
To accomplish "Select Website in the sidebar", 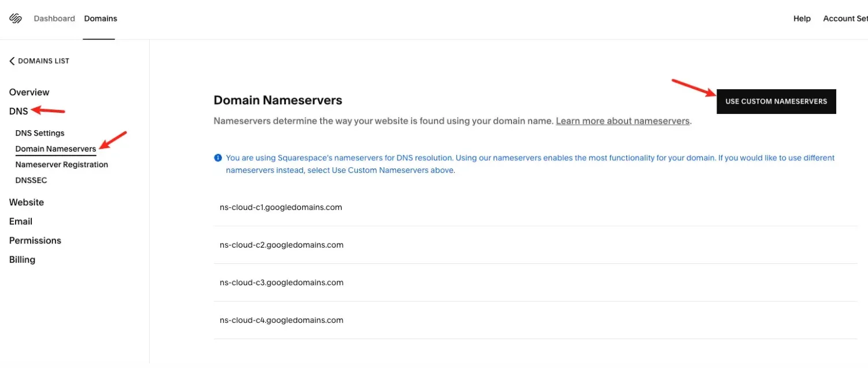I will [27, 202].
